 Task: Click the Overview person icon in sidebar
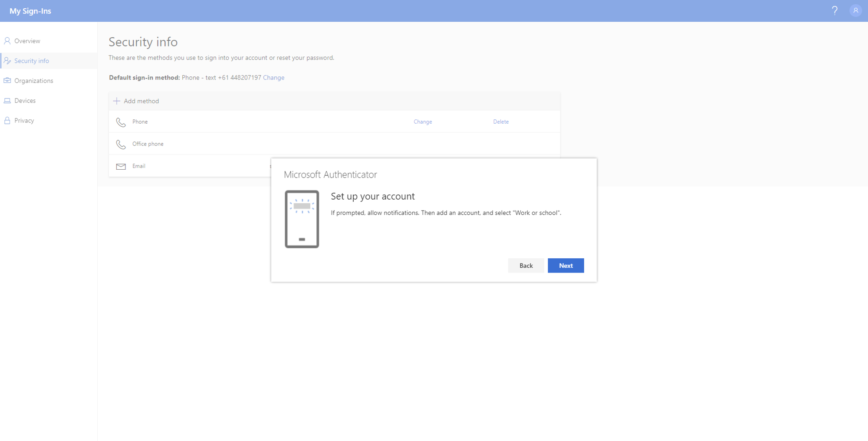point(7,41)
